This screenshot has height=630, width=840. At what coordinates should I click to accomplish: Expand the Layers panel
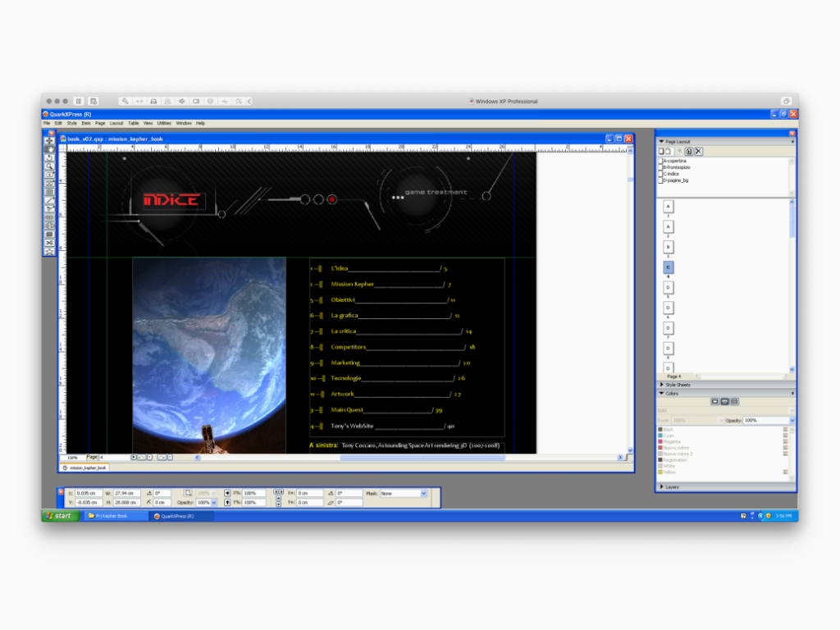(662, 487)
